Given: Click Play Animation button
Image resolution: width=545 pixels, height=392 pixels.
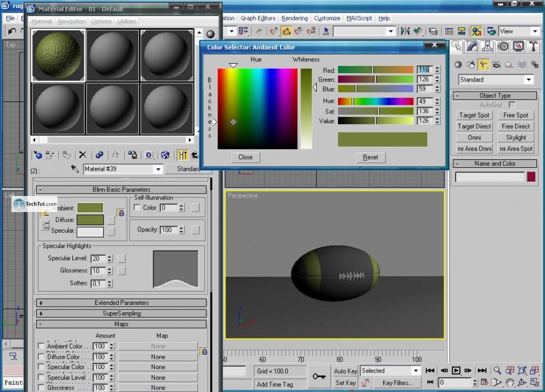Looking at the screenshot, I should [x=456, y=370].
